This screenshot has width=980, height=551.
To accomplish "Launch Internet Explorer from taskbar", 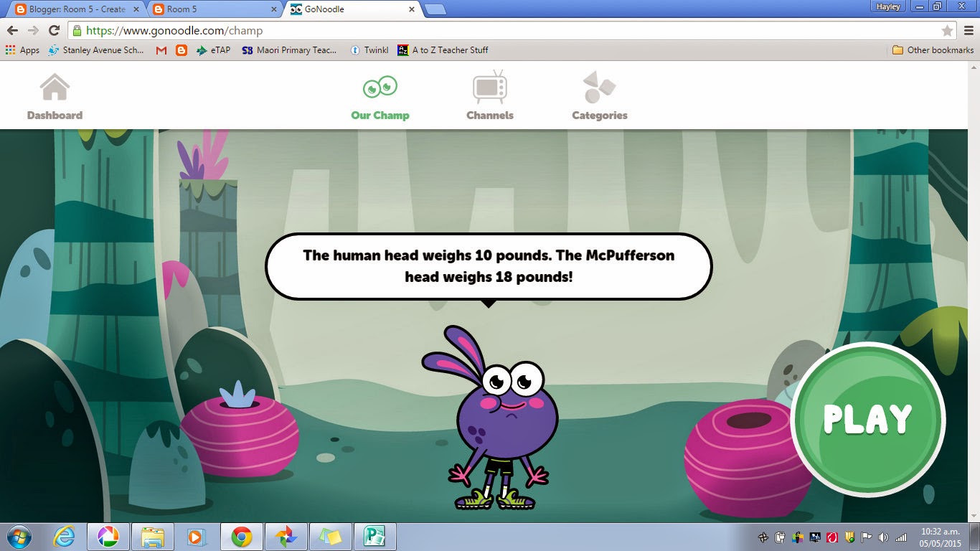I will click(x=64, y=537).
